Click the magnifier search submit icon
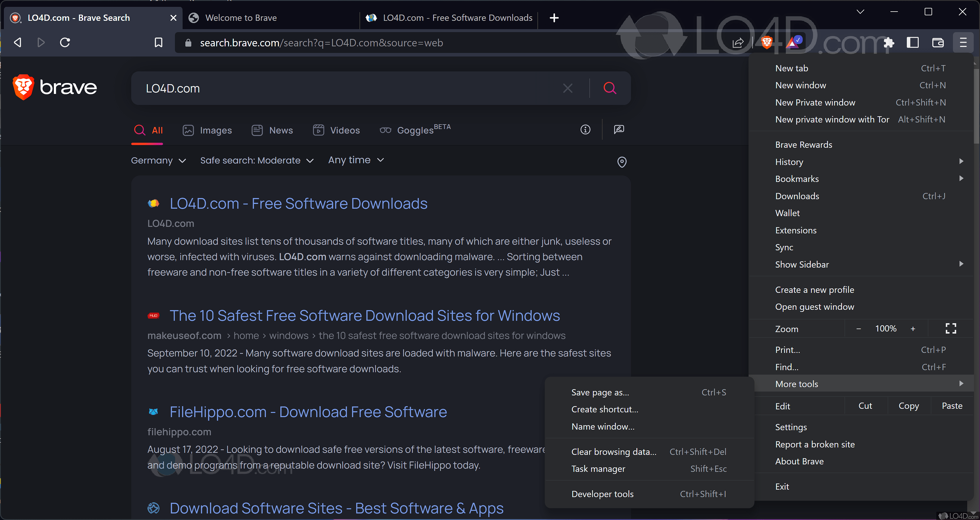This screenshot has width=980, height=520. tap(610, 88)
